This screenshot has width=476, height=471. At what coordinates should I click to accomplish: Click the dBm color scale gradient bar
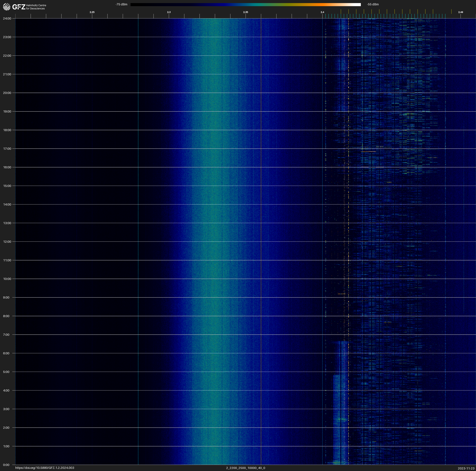245,4
